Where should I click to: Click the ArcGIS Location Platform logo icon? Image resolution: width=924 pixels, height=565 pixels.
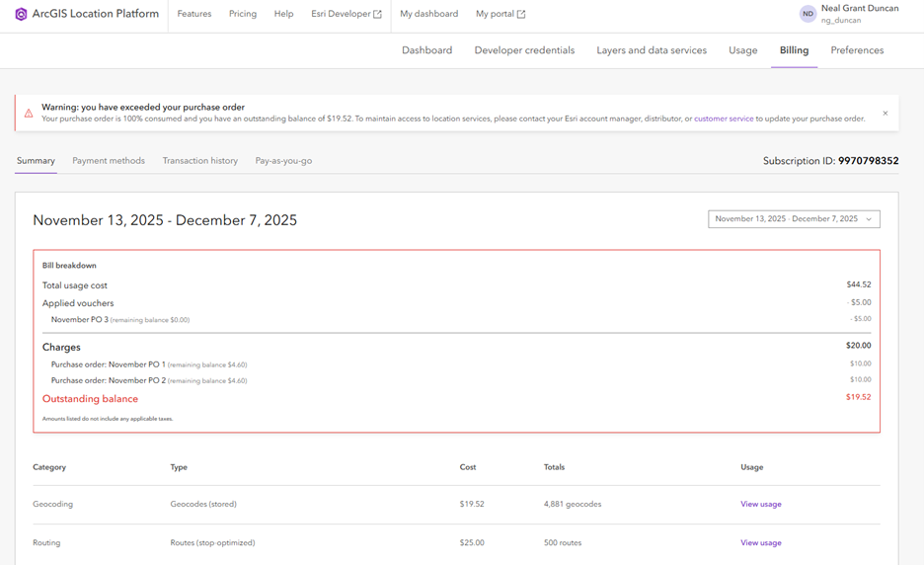[21, 14]
